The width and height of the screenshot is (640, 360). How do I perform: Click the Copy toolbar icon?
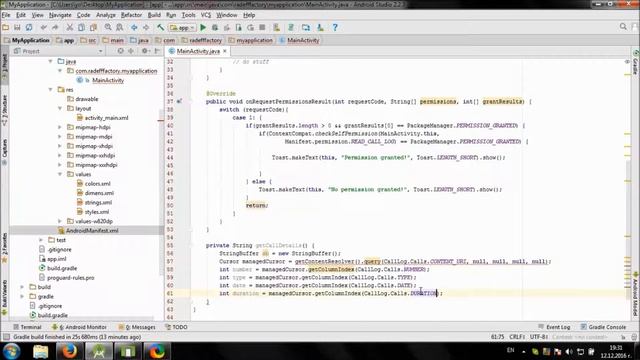[x=82, y=27]
